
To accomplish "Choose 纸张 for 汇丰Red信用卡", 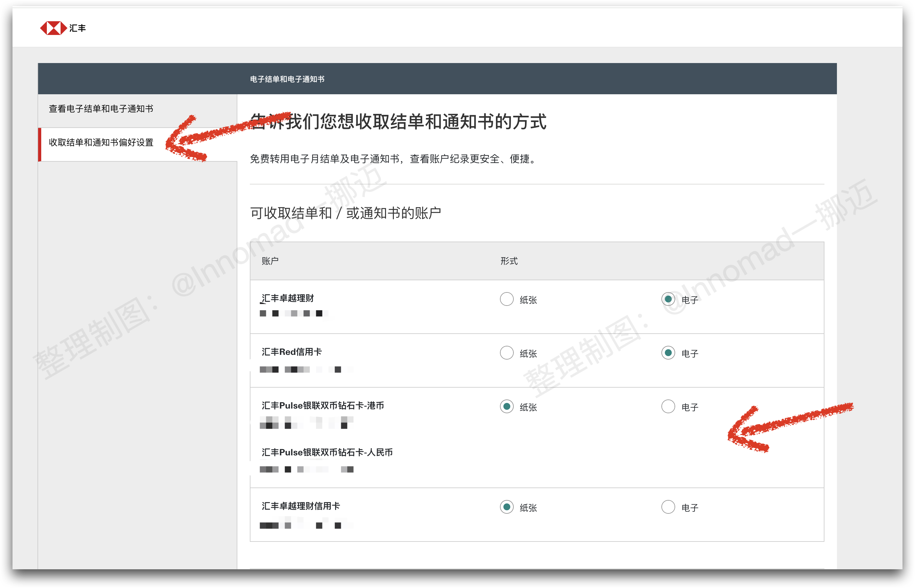I will point(507,353).
